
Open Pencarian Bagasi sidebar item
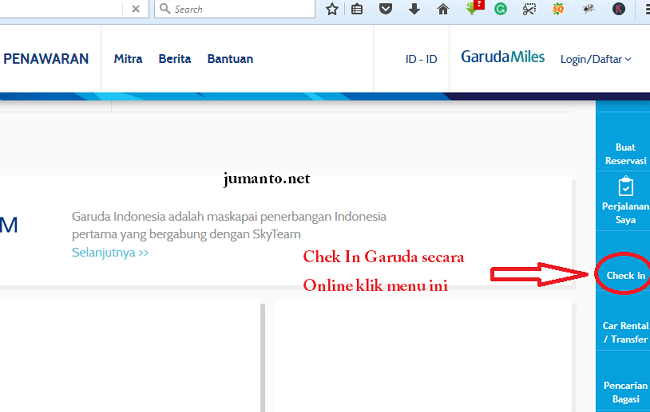pyautogui.click(x=625, y=392)
